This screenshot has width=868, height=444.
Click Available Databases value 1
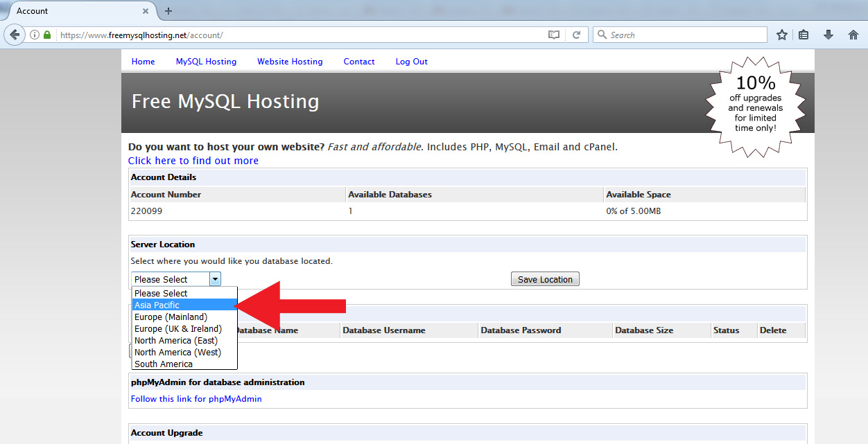(x=350, y=211)
